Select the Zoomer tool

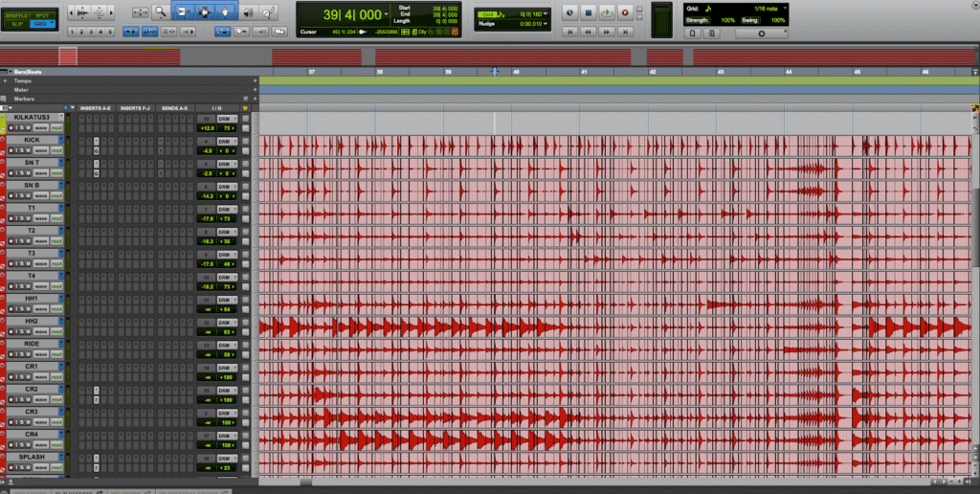pyautogui.click(x=161, y=12)
